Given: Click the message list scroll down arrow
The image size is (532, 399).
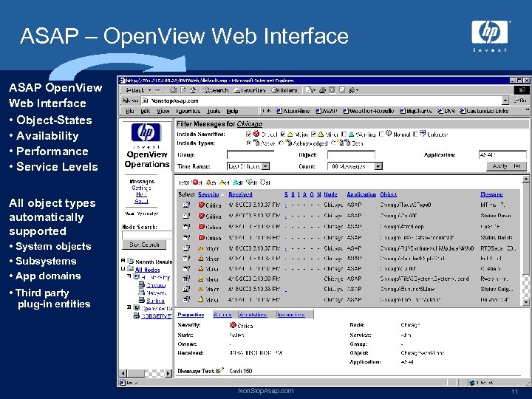Looking at the screenshot, I should click(x=525, y=301).
